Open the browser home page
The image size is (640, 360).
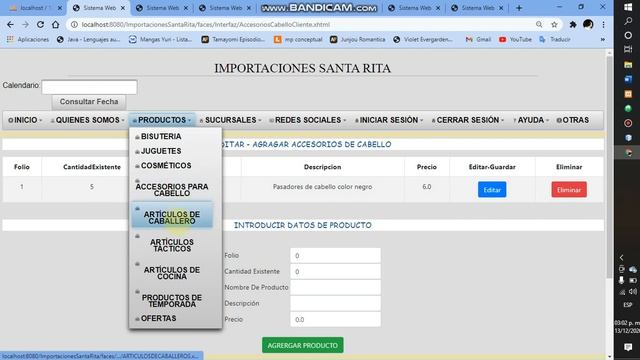(x=56, y=24)
